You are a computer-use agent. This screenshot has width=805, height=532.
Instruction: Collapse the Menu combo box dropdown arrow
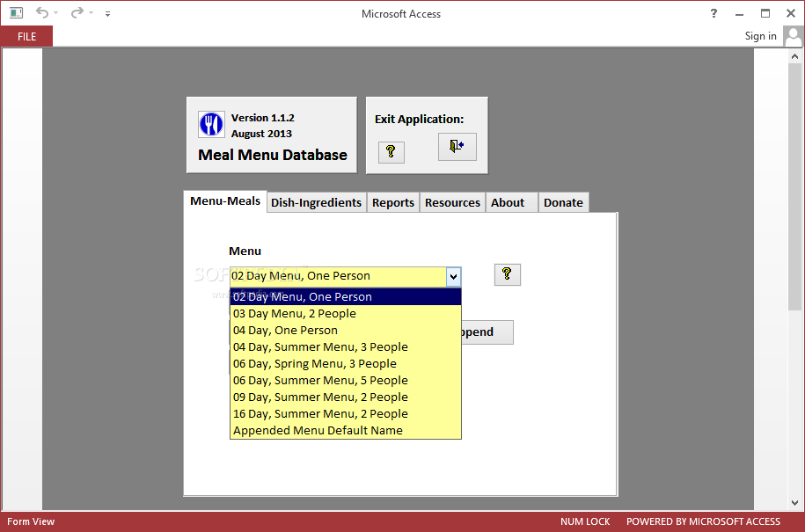[x=453, y=277]
